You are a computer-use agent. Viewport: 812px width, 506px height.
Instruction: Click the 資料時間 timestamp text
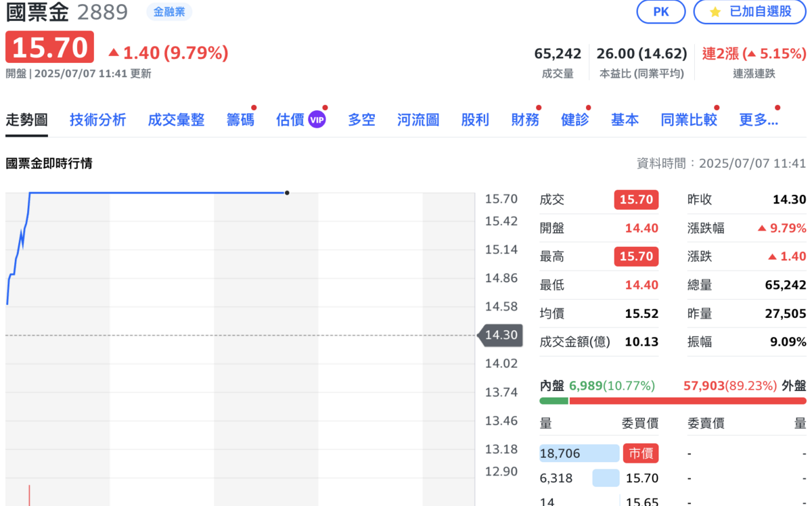(x=721, y=163)
